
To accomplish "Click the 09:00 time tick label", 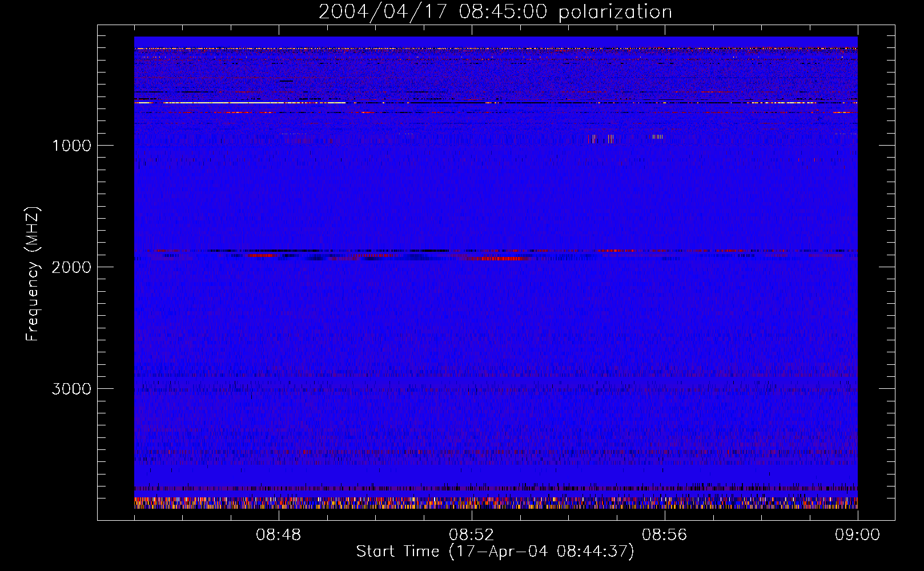I will pos(857,535).
